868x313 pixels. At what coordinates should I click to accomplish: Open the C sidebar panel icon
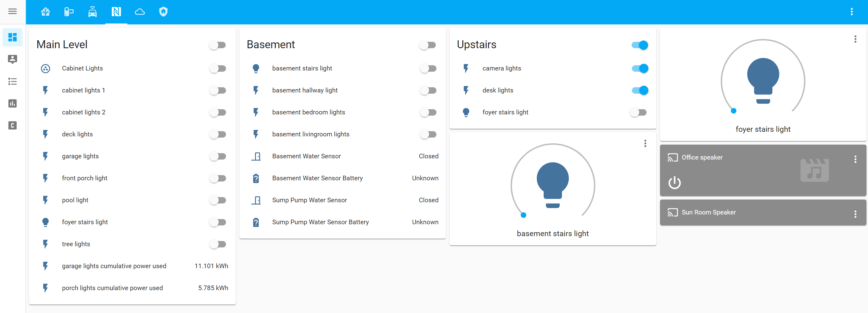pyautogui.click(x=13, y=126)
